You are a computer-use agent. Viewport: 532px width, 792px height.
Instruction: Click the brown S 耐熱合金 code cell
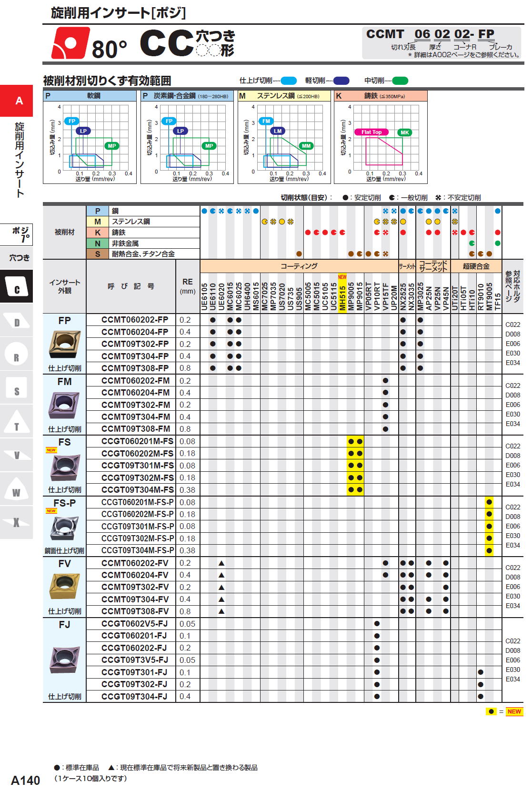(98, 254)
